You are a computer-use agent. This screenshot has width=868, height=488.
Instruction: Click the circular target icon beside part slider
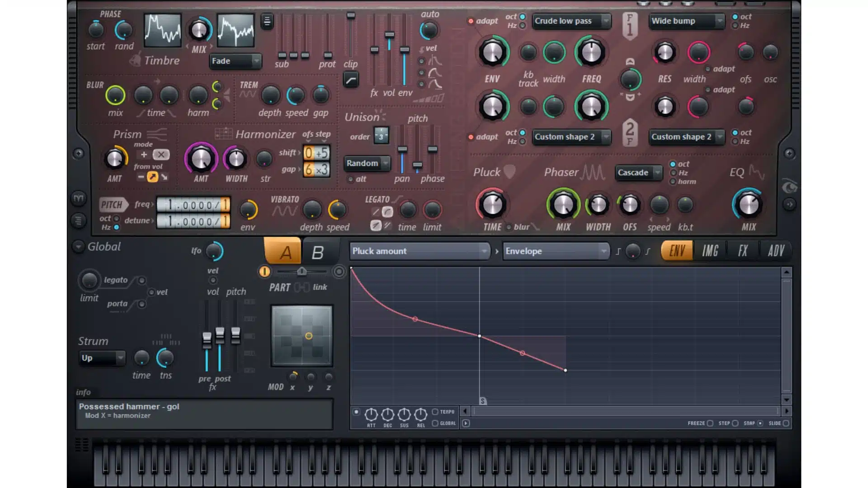[x=339, y=271]
